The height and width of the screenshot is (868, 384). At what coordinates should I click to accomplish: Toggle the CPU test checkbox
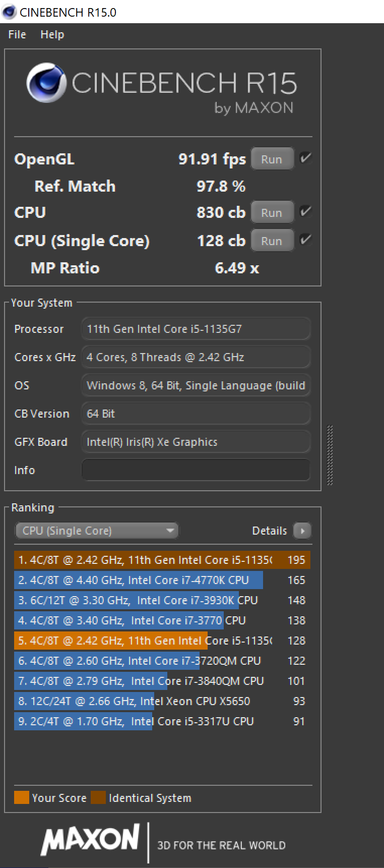point(305,211)
